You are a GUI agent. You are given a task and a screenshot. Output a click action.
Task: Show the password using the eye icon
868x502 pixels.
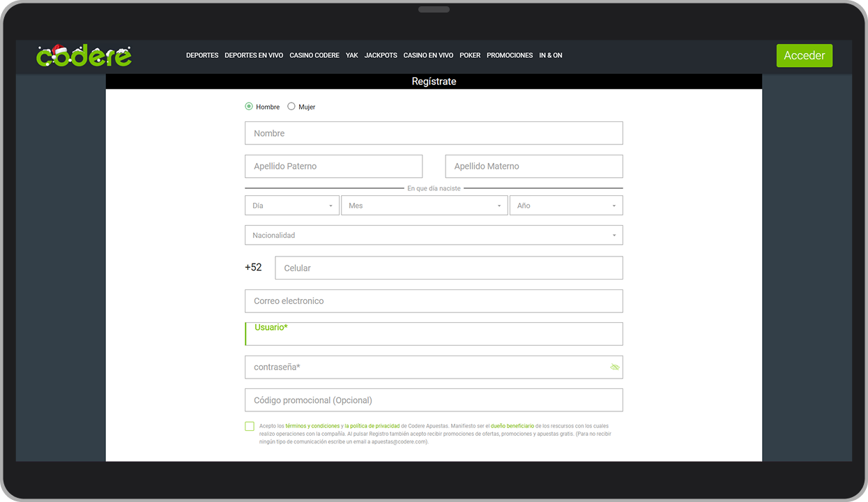(614, 367)
